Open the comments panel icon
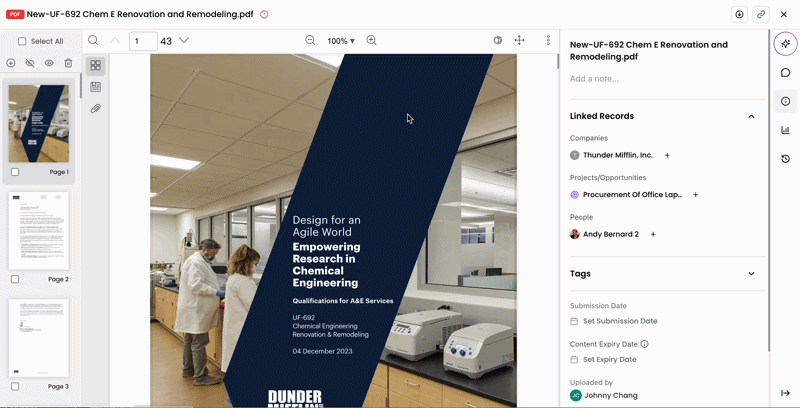This screenshot has height=408, width=800. (x=785, y=72)
